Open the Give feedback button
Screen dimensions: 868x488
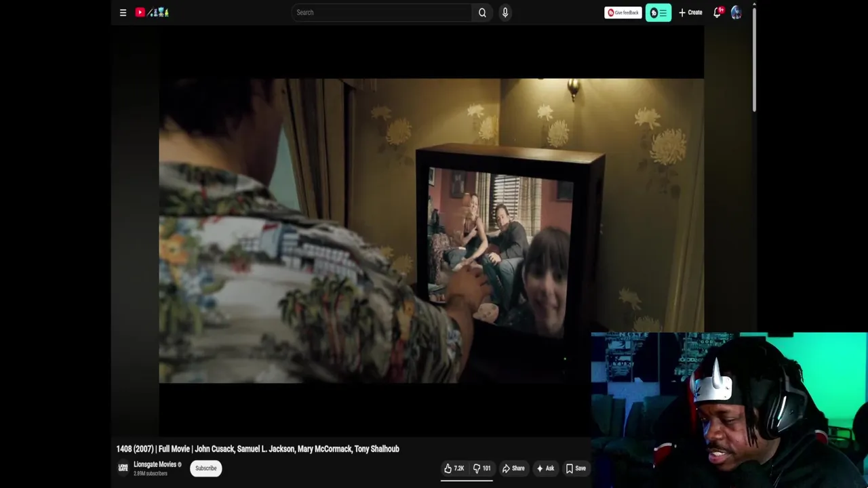623,12
